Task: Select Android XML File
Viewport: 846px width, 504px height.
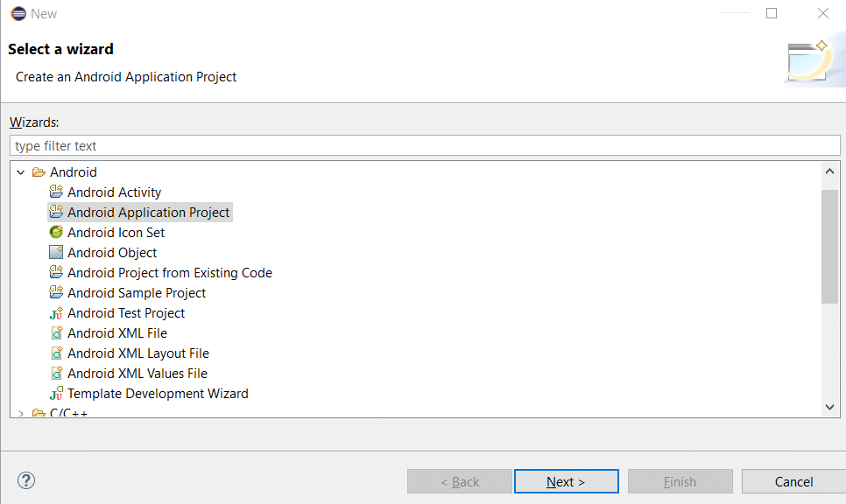Action: (117, 332)
